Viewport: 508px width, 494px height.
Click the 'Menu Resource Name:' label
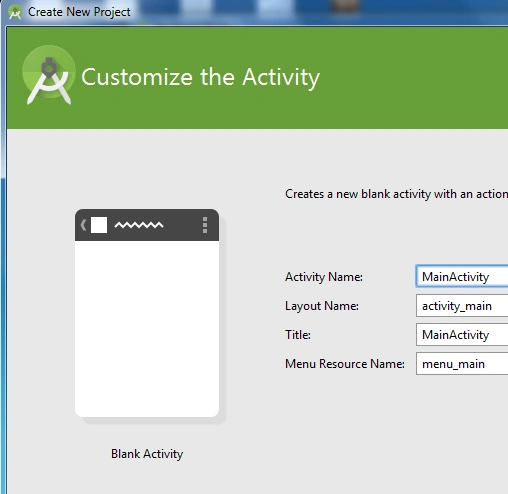pyautogui.click(x=345, y=364)
